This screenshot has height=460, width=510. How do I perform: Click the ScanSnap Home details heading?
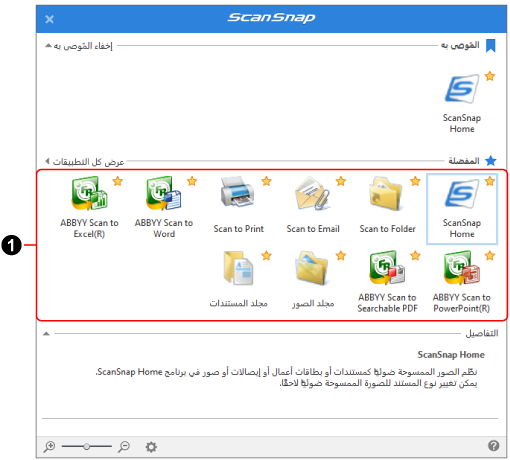[451, 355]
